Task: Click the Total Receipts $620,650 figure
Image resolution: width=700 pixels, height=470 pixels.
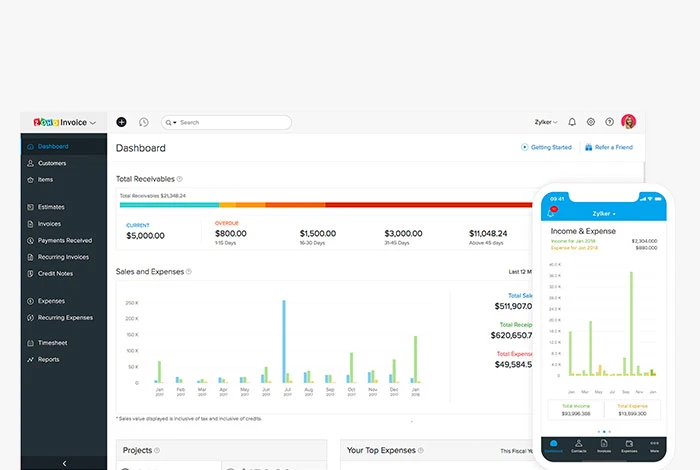Action: click(x=512, y=335)
